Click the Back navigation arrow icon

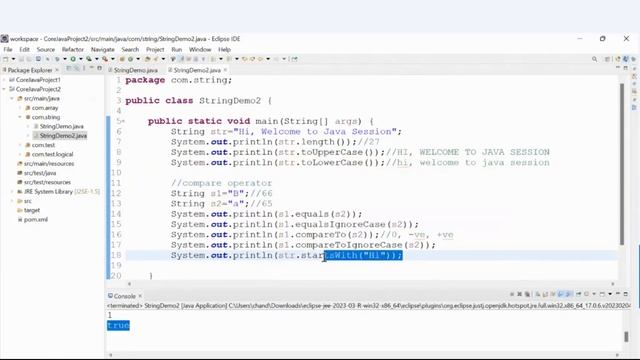point(260,59)
